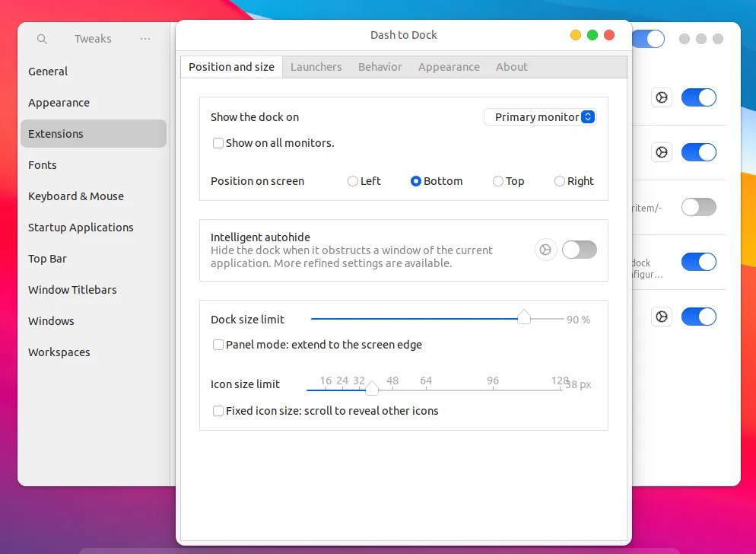Maximize the Dash to Dock window

pyautogui.click(x=592, y=35)
